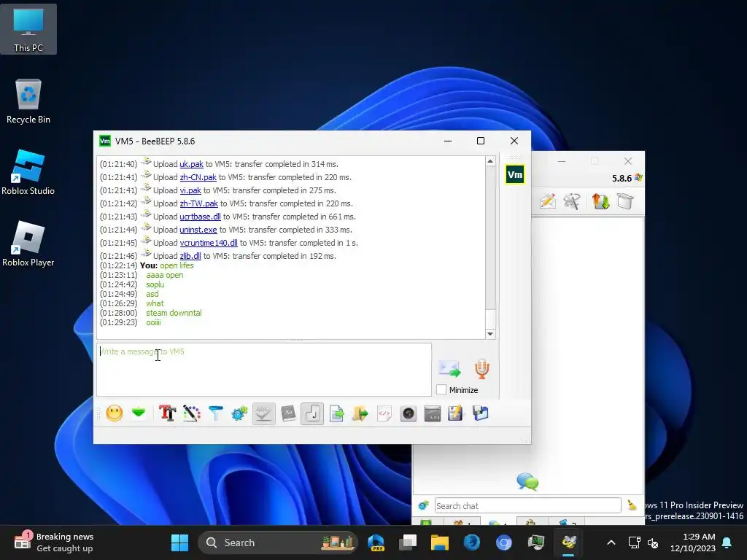Tick the Minimize checkbox

(x=441, y=389)
